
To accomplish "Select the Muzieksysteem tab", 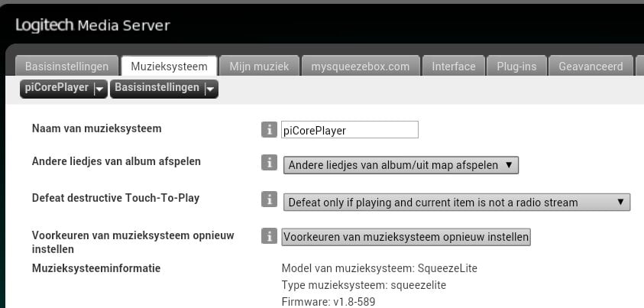I will pyautogui.click(x=169, y=66).
